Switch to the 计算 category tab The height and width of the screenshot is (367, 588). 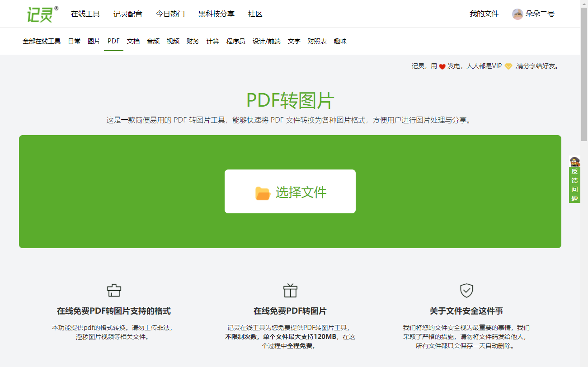click(x=213, y=41)
